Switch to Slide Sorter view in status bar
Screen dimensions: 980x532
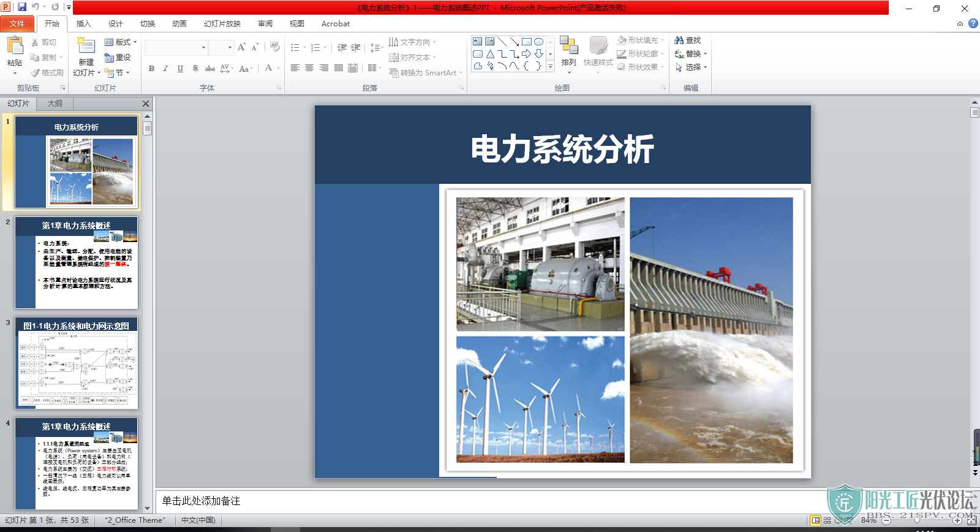tap(827, 520)
